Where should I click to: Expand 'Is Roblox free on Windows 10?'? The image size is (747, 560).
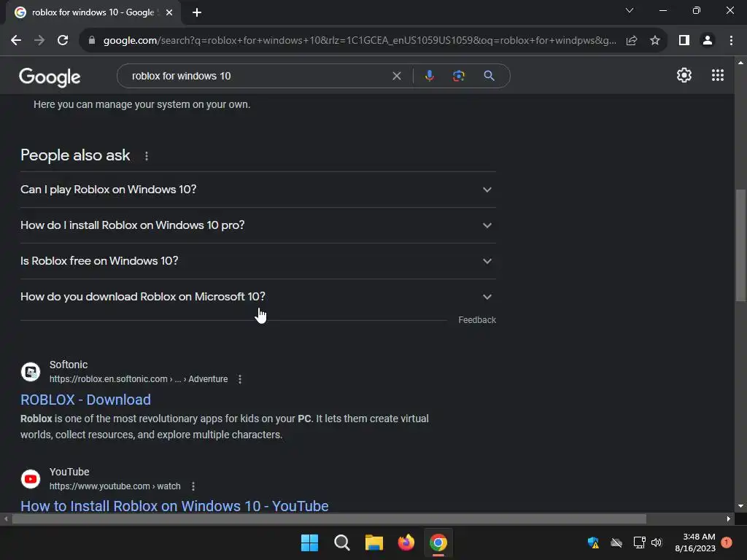coord(258,261)
